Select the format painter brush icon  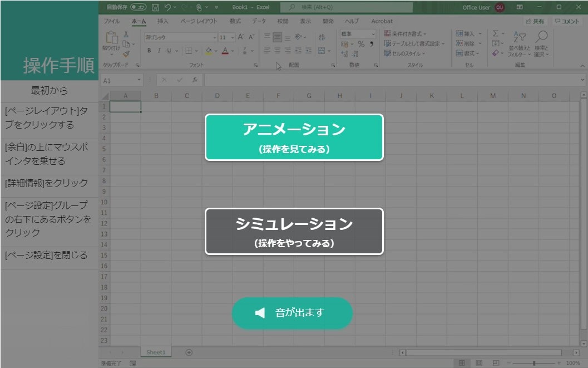pos(126,54)
